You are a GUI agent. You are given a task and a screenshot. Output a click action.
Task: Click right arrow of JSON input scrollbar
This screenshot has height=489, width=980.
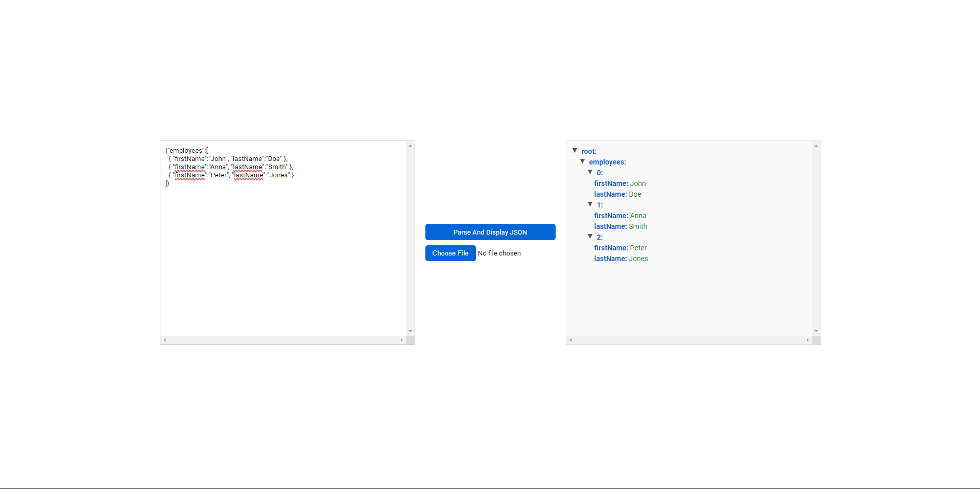pyautogui.click(x=401, y=340)
